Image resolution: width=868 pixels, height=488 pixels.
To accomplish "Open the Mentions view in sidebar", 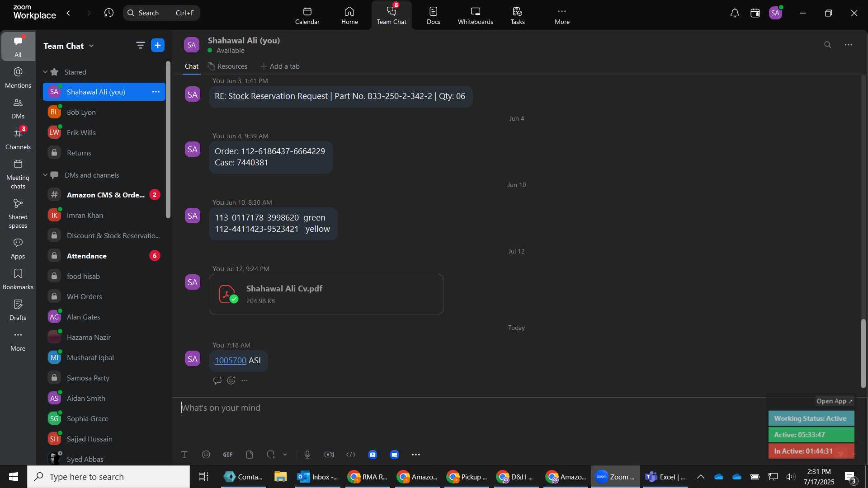I will (18, 78).
